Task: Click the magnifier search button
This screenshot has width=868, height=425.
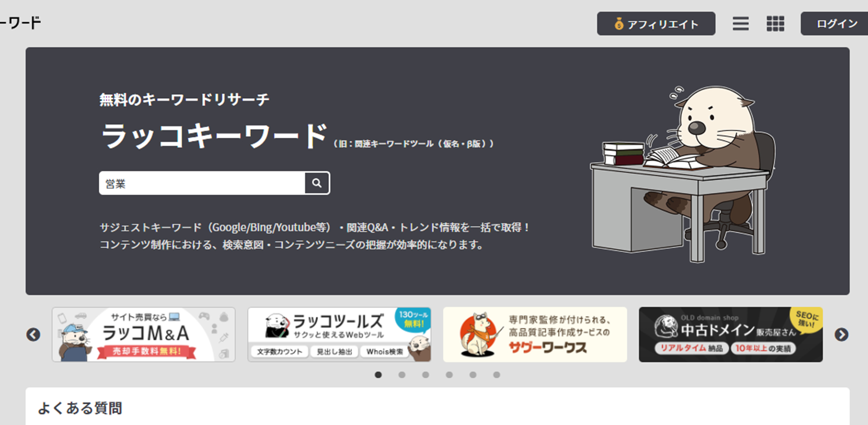Action: point(317,183)
